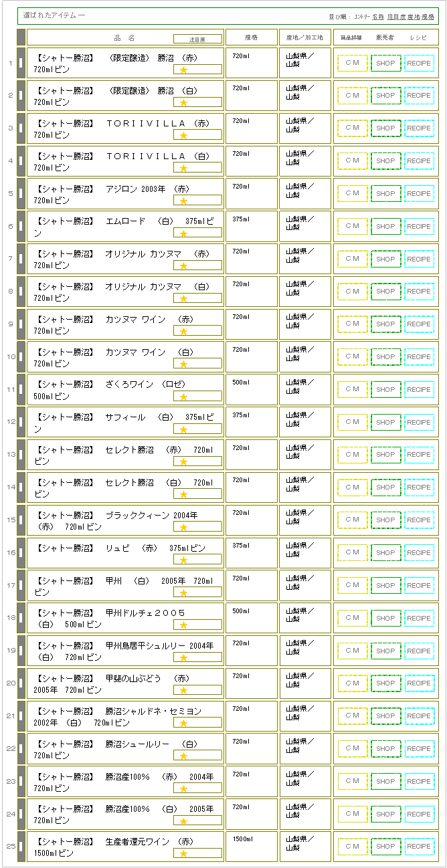Open RECIPE for 生産者還元ワイン (赤) 1500ml

coord(420,847)
